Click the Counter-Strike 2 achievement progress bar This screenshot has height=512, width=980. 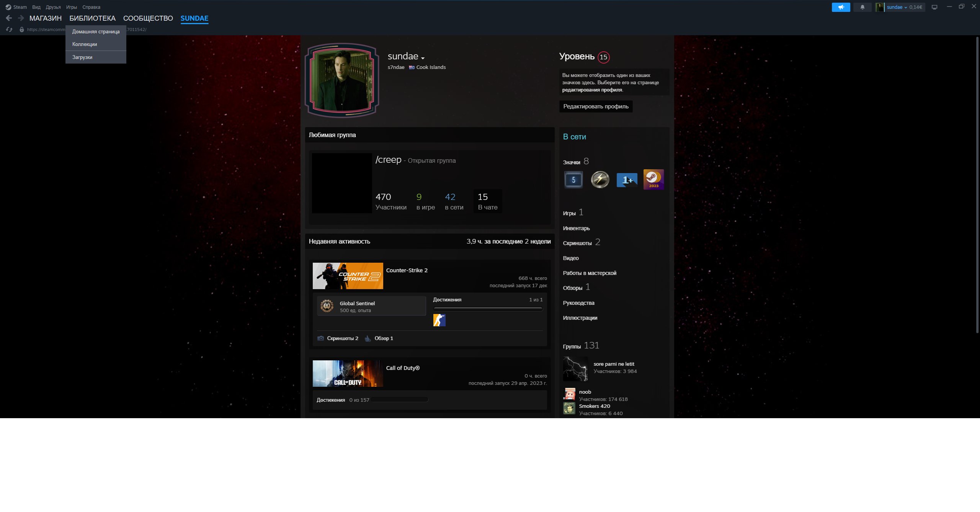(488, 308)
